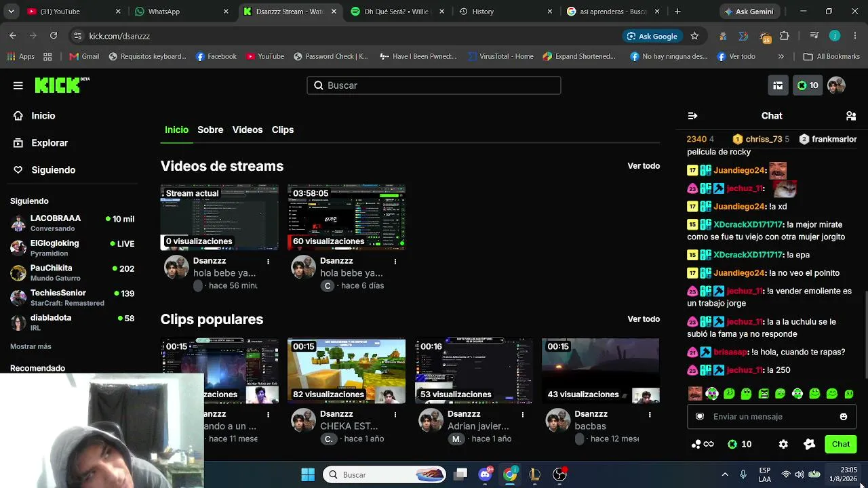868x488 pixels.
Task: Open options menu for hace 6 días video
Action: coord(395,261)
